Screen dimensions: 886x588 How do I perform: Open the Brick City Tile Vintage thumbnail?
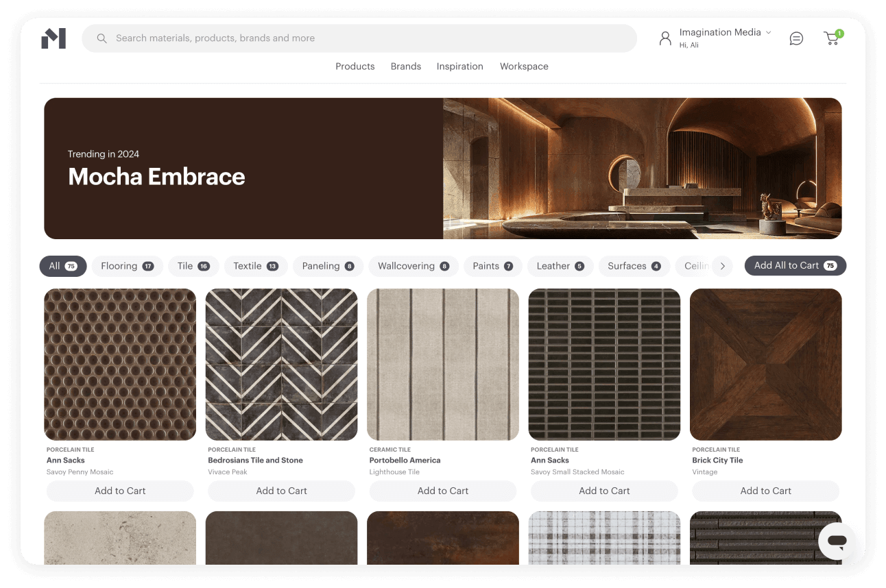tap(765, 364)
